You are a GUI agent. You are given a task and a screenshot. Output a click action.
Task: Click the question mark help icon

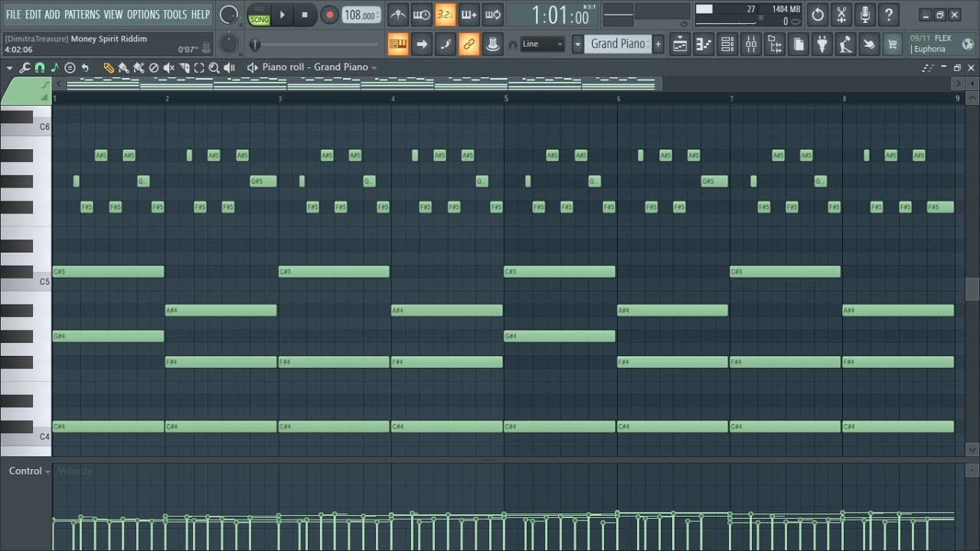pos(889,15)
